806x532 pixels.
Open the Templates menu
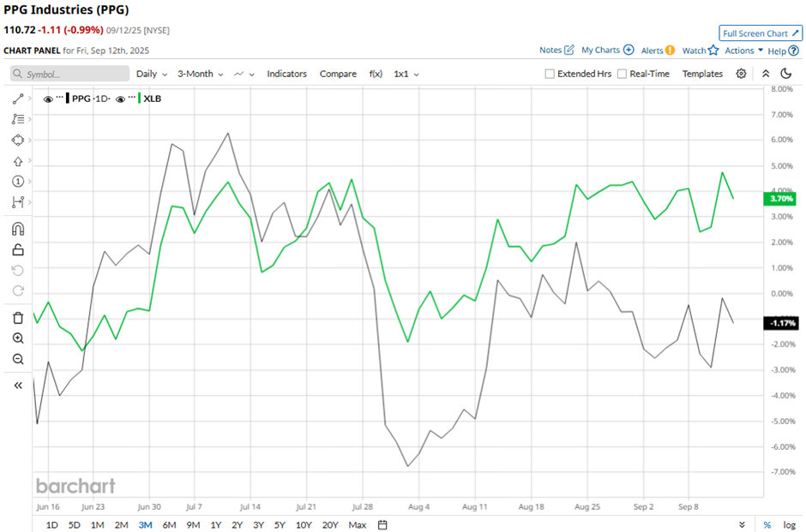tap(702, 74)
